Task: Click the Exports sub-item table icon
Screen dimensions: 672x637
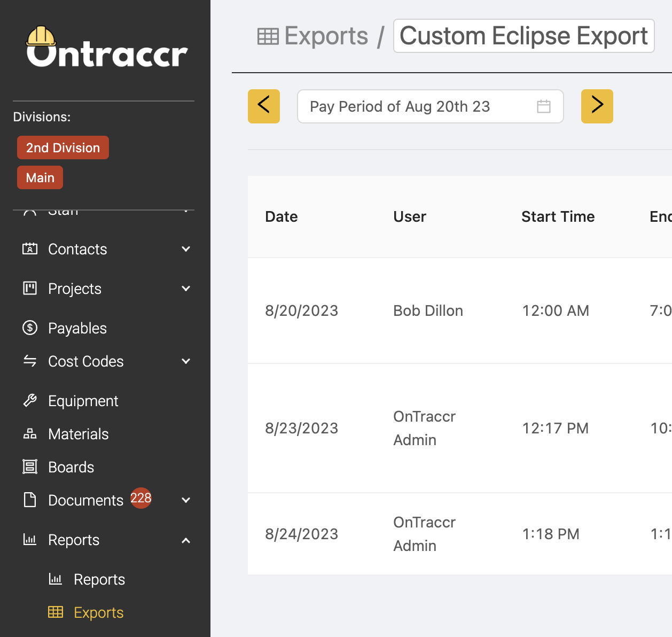Action: (x=56, y=612)
